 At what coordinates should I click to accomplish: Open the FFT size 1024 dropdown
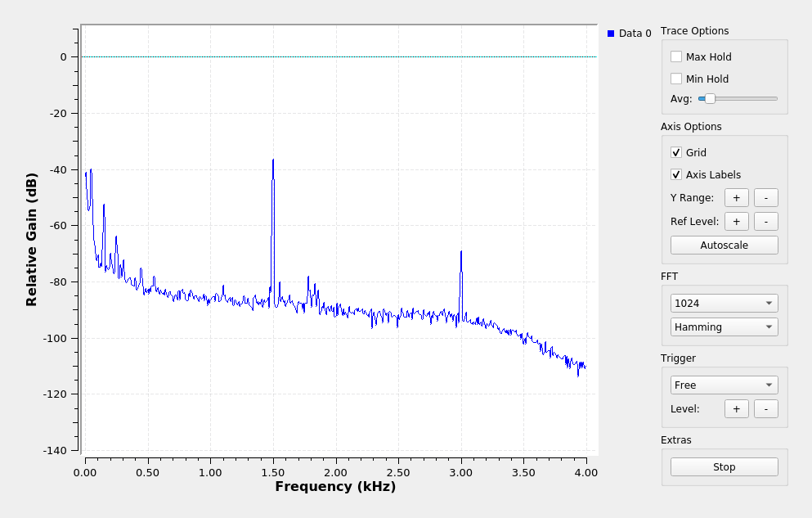coord(724,304)
